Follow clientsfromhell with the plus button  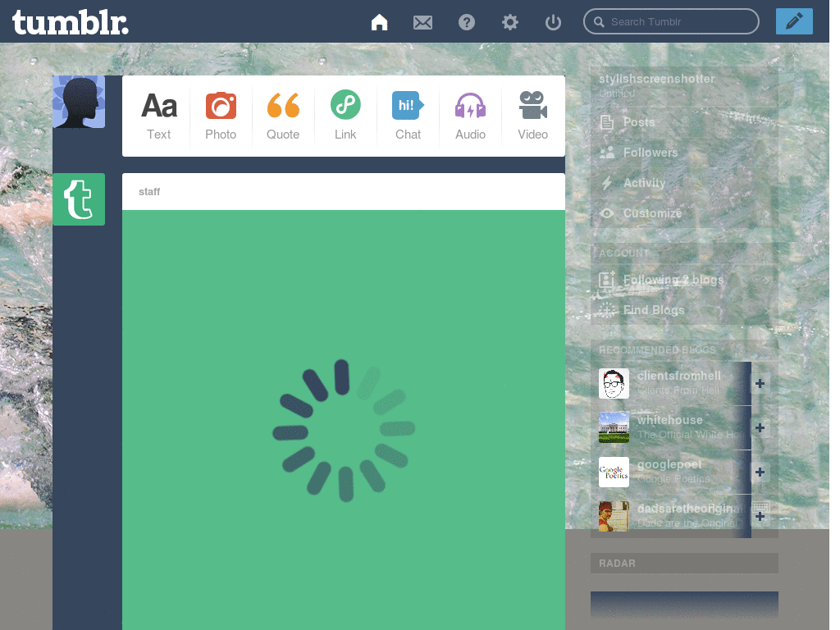point(760,384)
